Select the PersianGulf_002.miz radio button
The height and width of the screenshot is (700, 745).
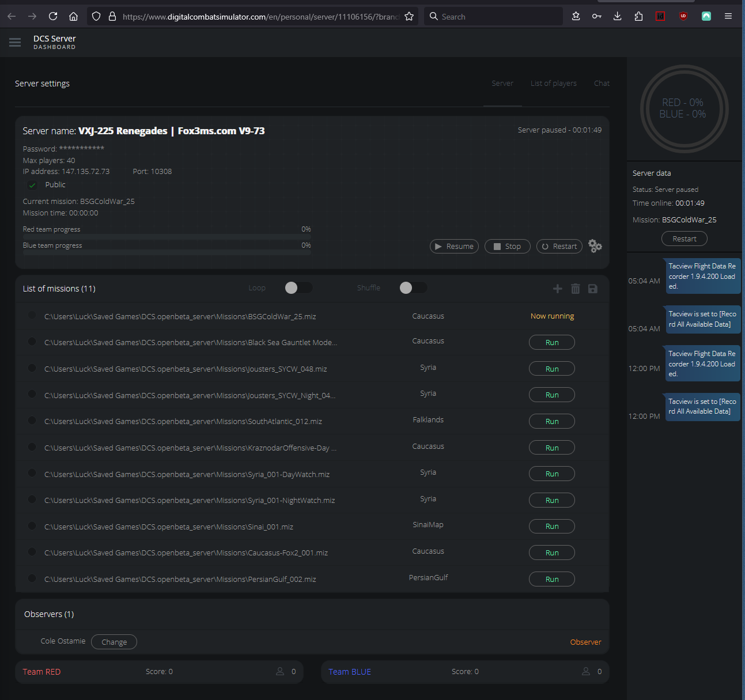(32, 578)
